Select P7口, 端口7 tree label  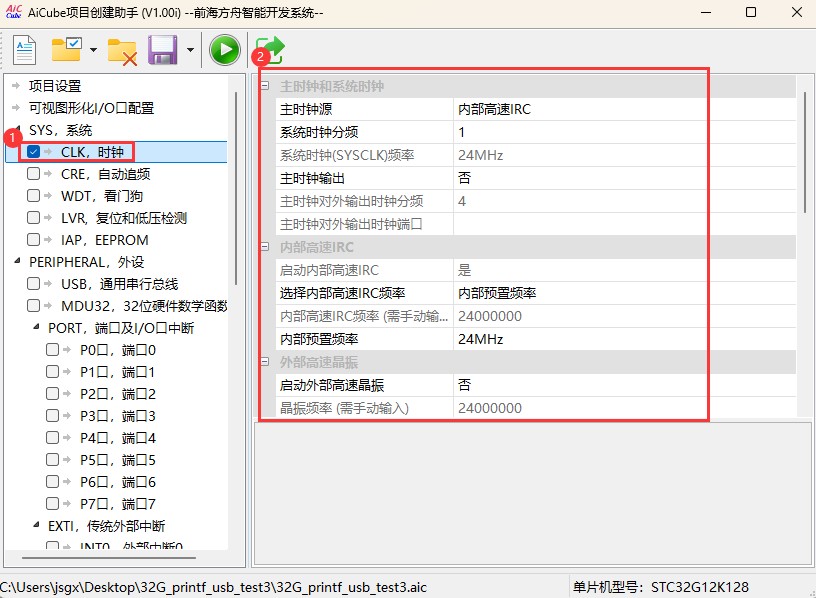(118, 504)
